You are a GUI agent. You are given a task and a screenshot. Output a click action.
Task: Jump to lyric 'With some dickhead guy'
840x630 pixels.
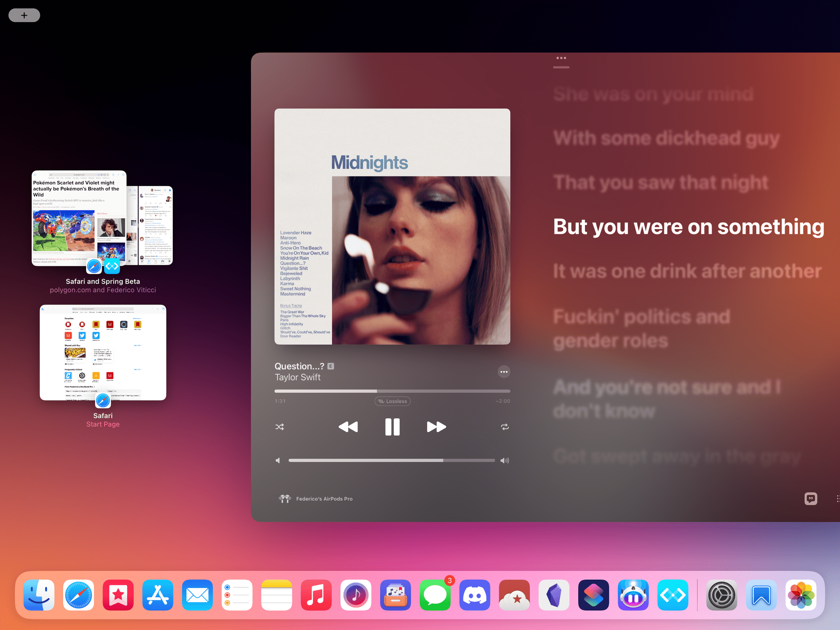[x=666, y=138]
